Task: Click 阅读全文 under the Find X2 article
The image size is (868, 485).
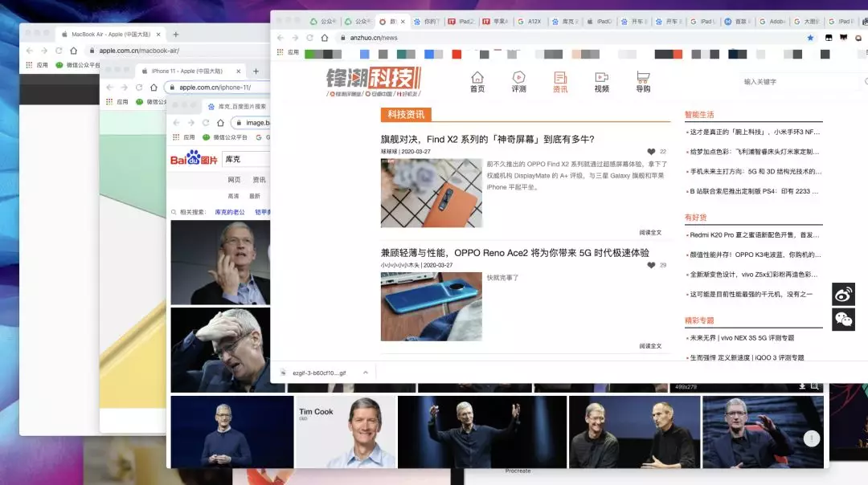Action: (650, 233)
